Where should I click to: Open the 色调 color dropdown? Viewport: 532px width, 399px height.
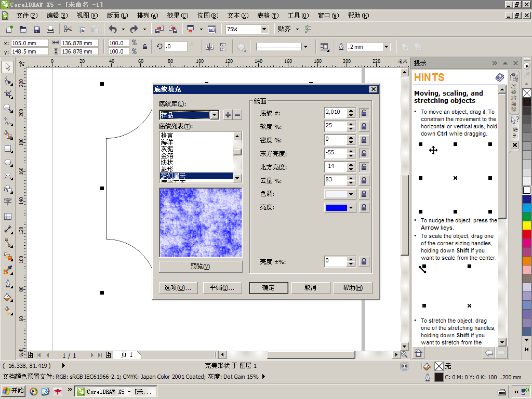(x=351, y=194)
